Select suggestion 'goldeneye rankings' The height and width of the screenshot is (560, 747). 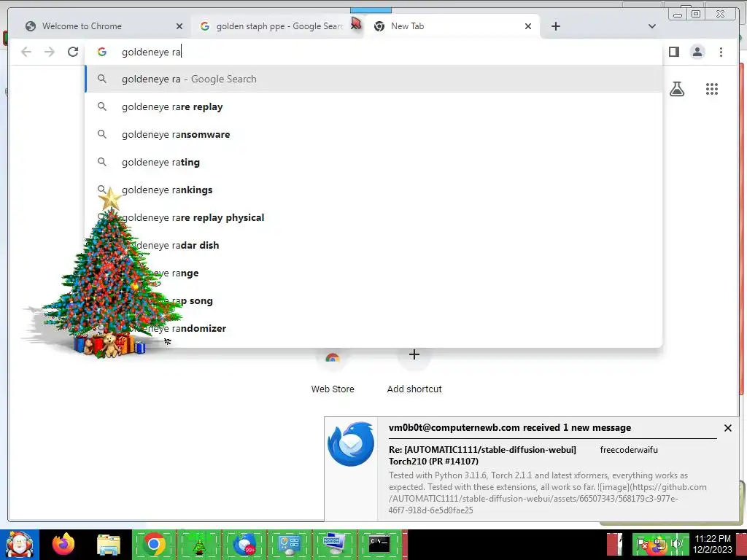(x=373, y=190)
